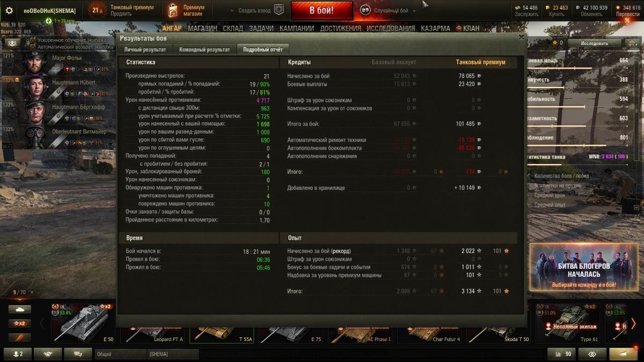Open КАЗАРМА menu

pyautogui.click(x=435, y=28)
